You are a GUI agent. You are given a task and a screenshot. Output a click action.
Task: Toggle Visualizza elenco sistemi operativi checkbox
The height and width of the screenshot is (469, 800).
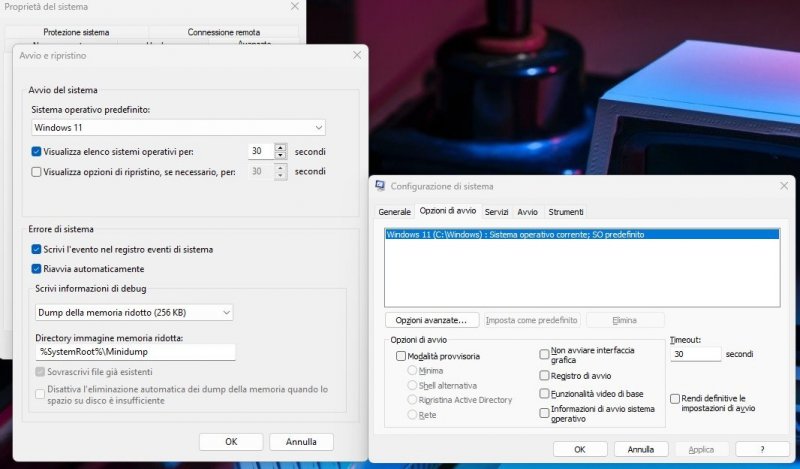click(36, 152)
